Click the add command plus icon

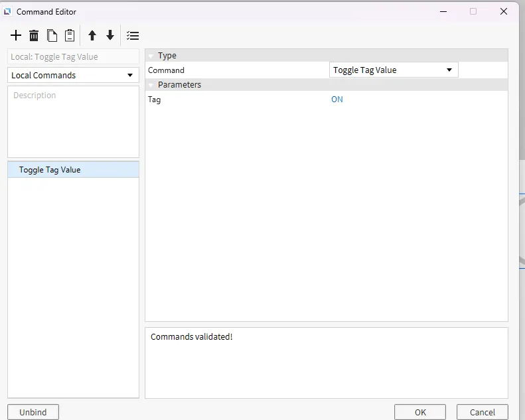[16, 36]
